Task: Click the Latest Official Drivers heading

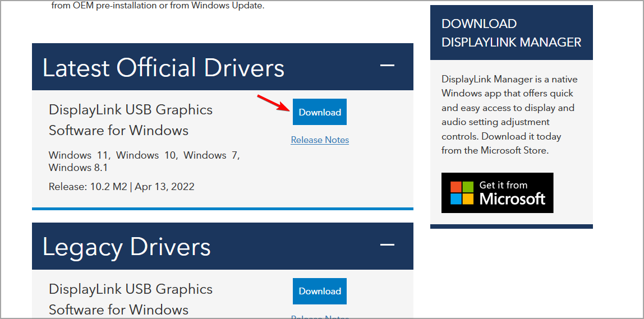Action: point(163,67)
